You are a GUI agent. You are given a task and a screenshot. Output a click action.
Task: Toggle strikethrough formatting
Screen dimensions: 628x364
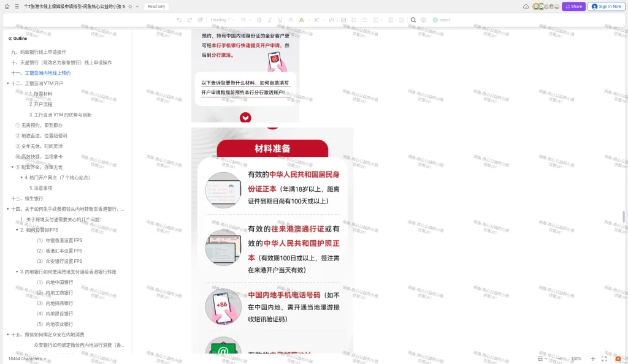point(291,20)
